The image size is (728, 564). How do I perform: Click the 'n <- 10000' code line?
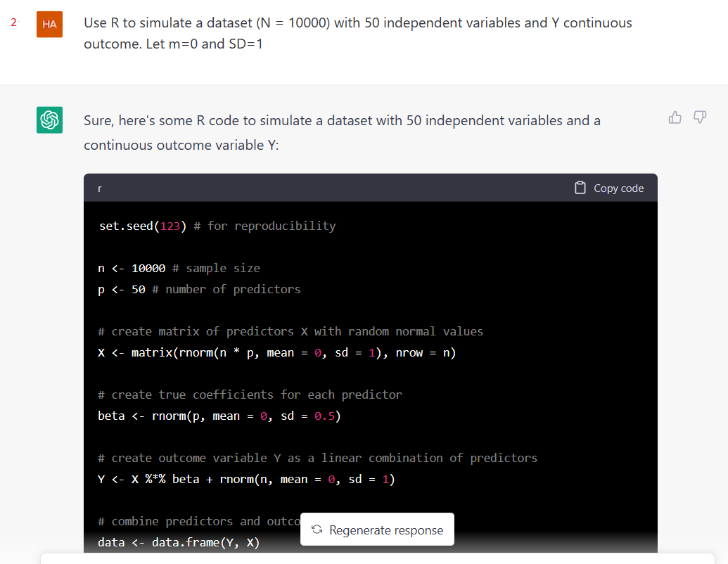[179, 269]
